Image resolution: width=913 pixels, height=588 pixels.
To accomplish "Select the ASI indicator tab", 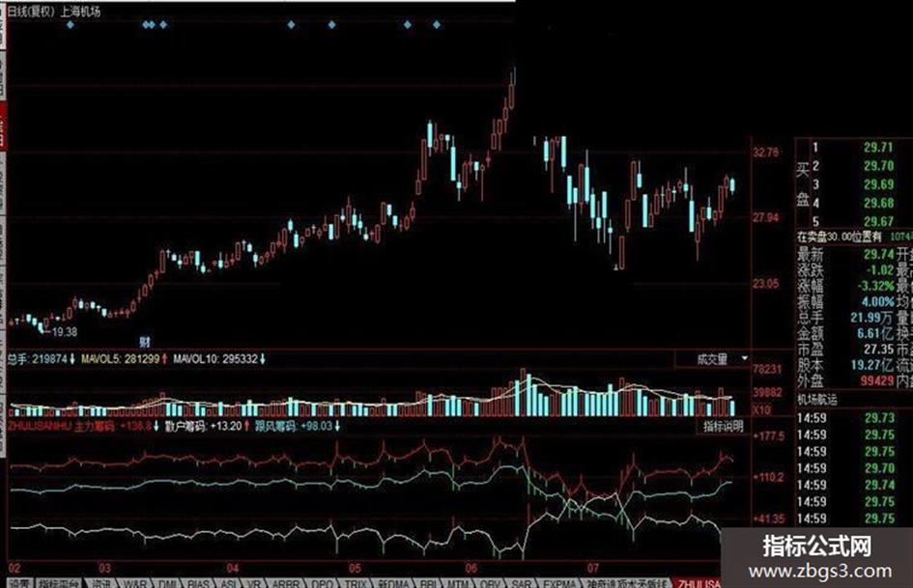I will click(x=228, y=583).
